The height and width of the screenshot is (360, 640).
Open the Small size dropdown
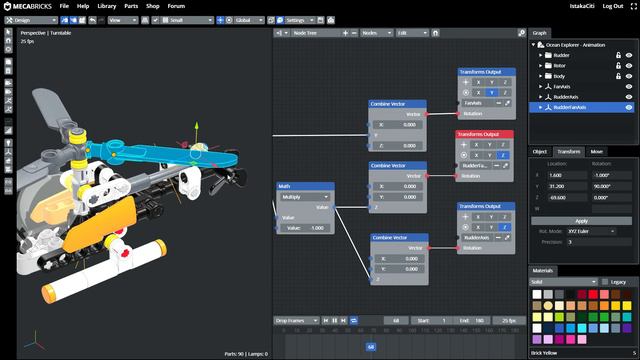point(187,20)
